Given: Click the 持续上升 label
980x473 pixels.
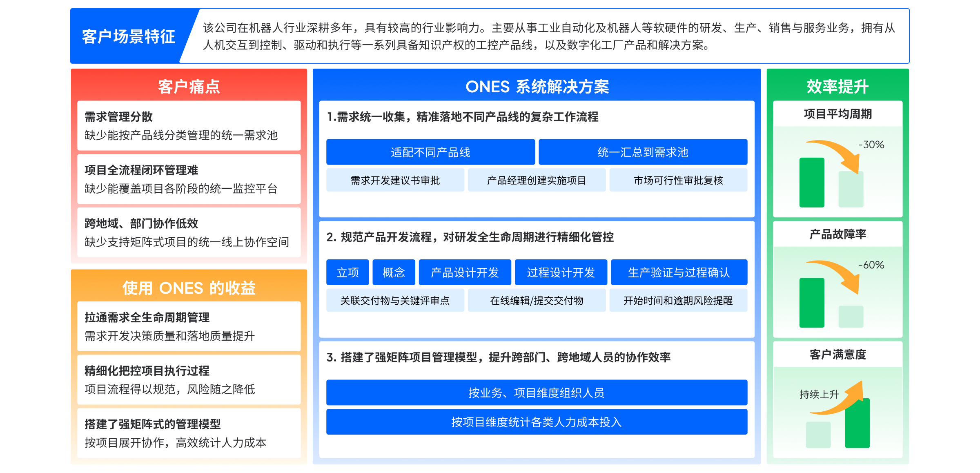Looking at the screenshot, I should pyautogui.click(x=819, y=394).
